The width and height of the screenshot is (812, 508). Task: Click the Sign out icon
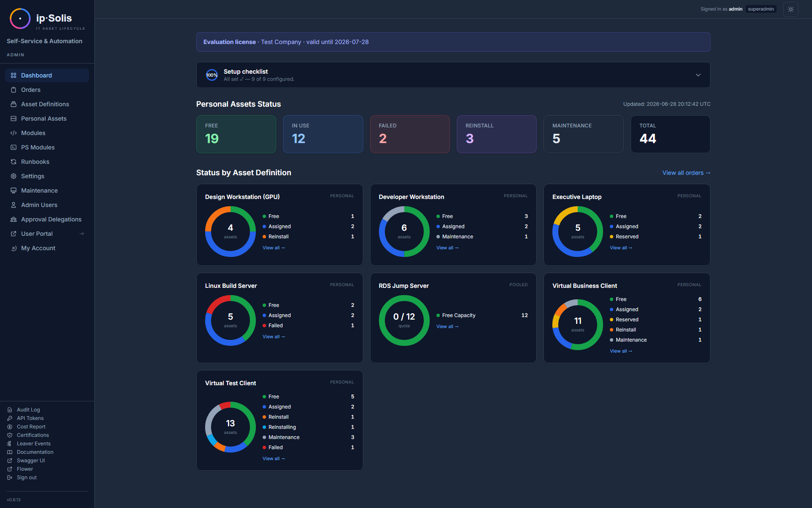click(x=10, y=478)
